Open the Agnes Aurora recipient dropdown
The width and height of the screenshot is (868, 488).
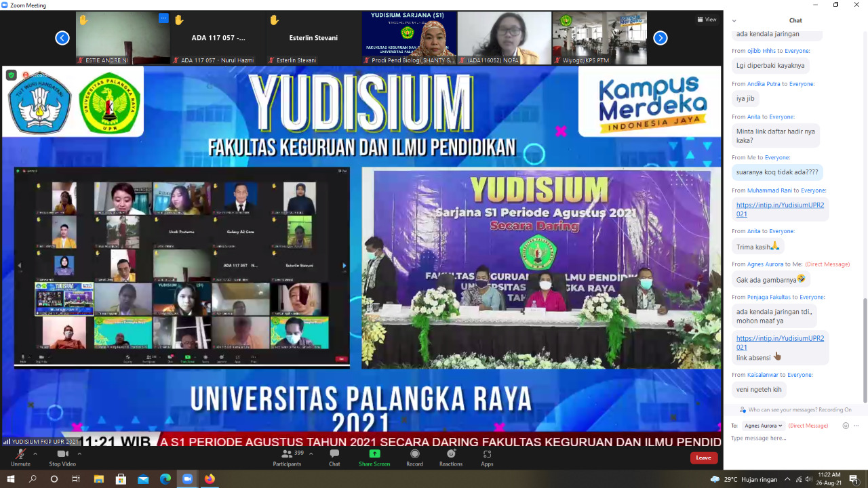coord(763,426)
